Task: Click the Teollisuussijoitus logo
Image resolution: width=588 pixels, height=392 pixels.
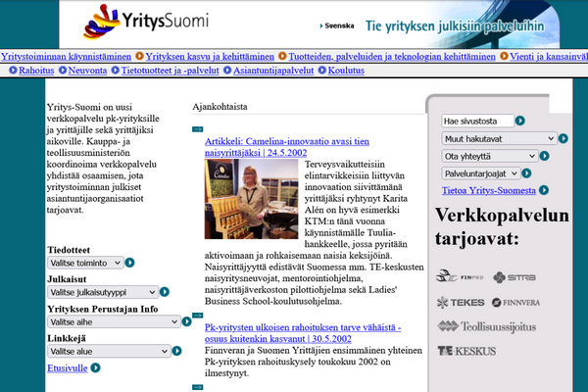Action: (x=487, y=326)
